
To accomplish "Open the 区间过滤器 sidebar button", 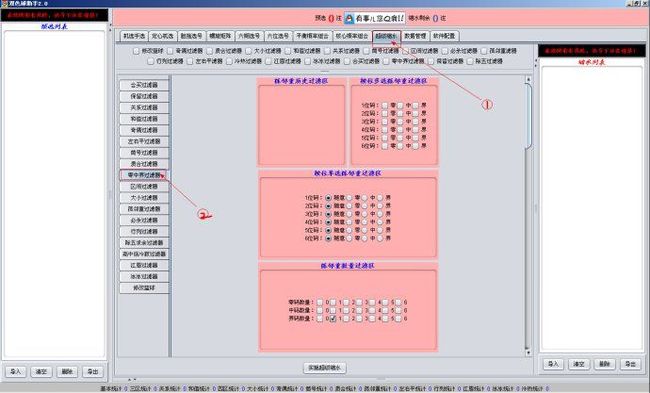I will [144, 187].
